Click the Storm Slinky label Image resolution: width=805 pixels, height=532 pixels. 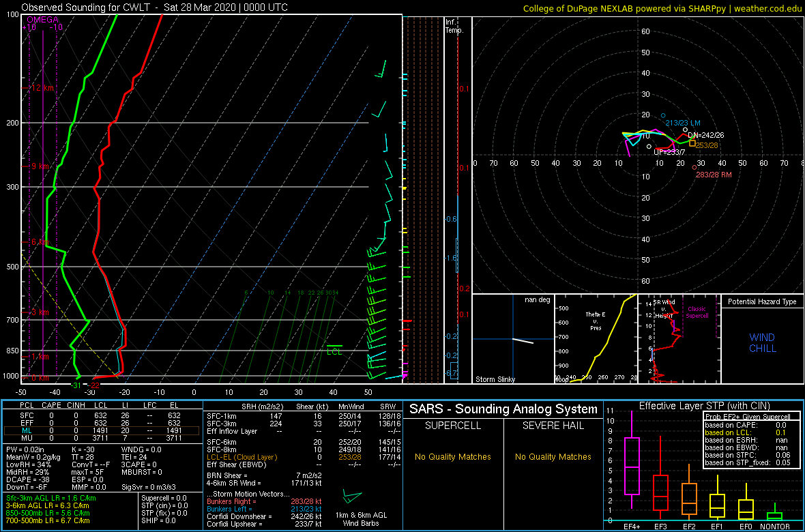(495, 379)
